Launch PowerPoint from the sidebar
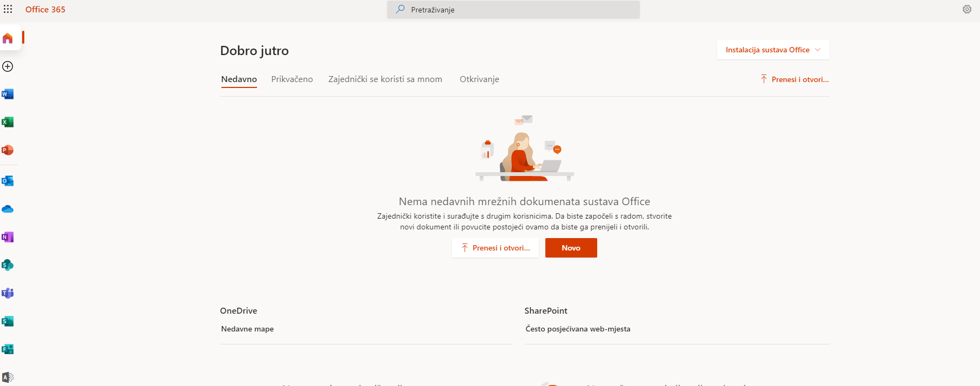The width and height of the screenshot is (980, 386). [8, 150]
